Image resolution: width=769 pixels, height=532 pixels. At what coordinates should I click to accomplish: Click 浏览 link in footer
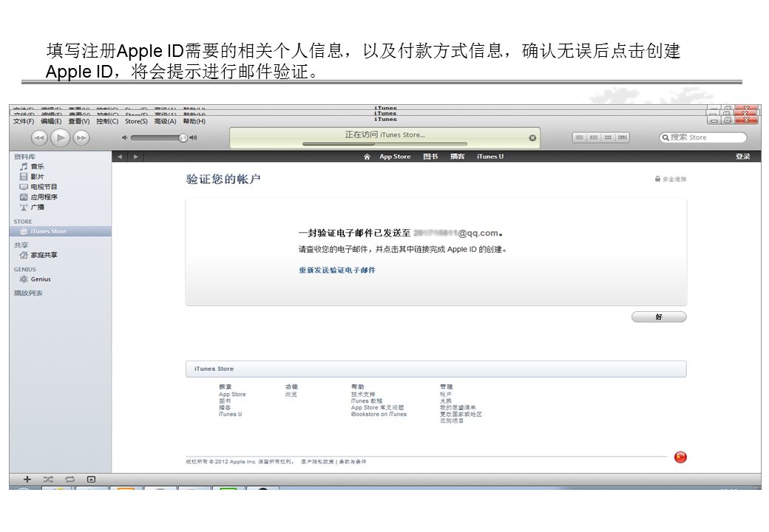tap(291, 395)
